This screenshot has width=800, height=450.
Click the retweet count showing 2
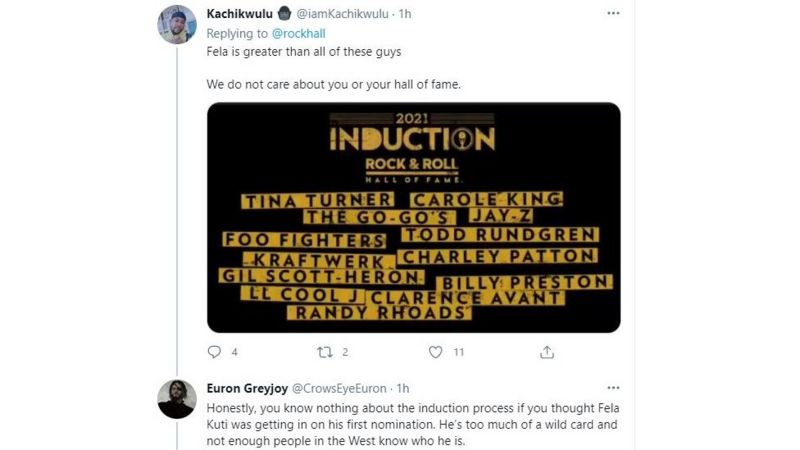click(x=345, y=352)
